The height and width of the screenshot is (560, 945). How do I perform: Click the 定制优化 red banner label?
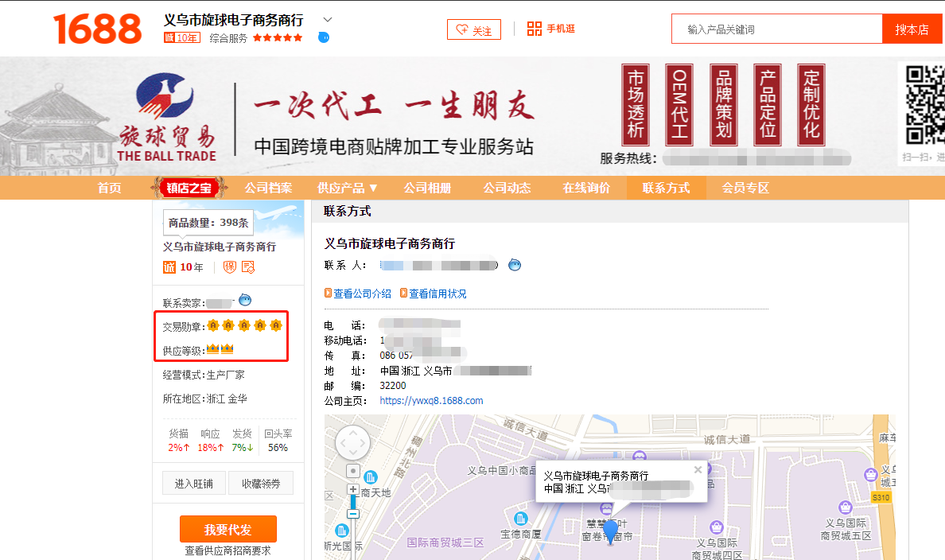tap(811, 105)
